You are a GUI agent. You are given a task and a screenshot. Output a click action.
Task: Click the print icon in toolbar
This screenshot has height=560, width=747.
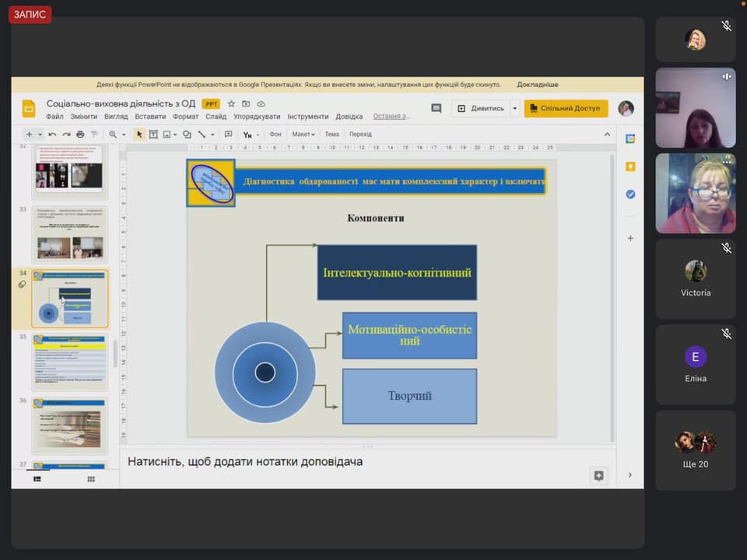pyautogui.click(x=80, y=135)
